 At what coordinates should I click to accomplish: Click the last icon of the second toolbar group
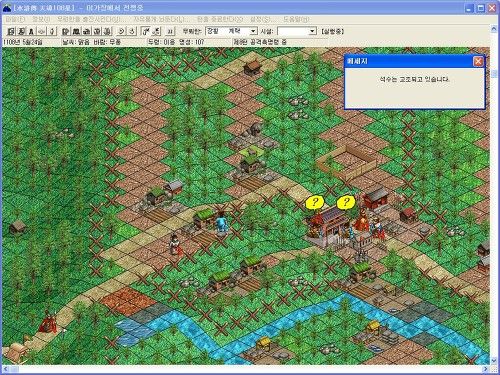click(107, 31)
